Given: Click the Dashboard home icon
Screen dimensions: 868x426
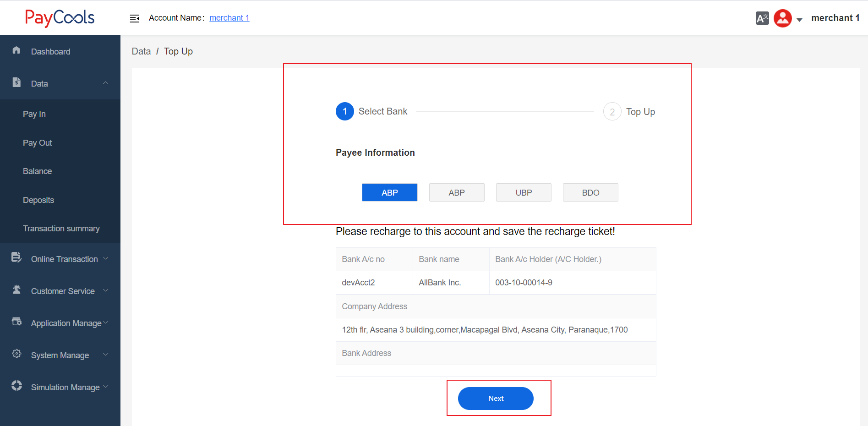Looking at the screenshot, I should click(16, 50).
